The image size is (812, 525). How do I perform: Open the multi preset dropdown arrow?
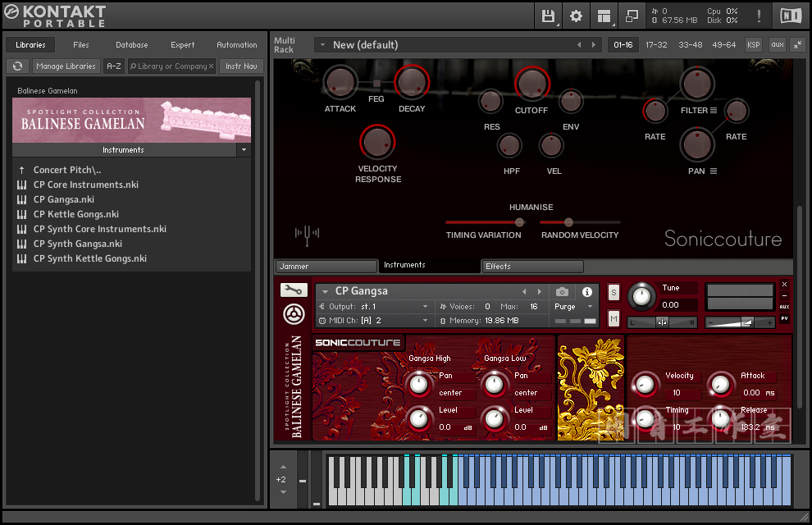(322, 45)
